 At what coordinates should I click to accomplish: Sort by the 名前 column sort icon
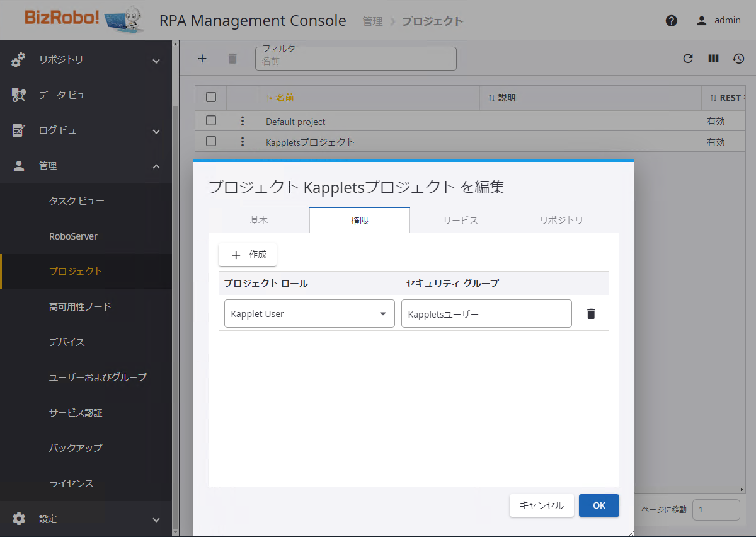pos(270,98)
